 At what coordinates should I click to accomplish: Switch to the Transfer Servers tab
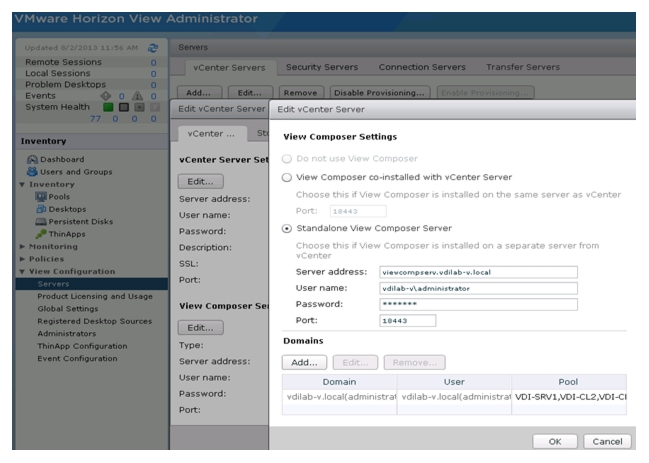[x=523, y=67]
